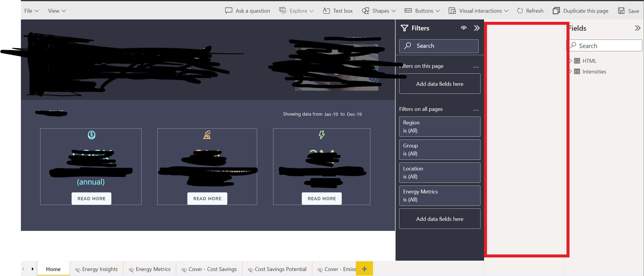Expand the Visual interactions dropdown arrow
This screenshot has height=276, width=644.
[x=506, y=11]
